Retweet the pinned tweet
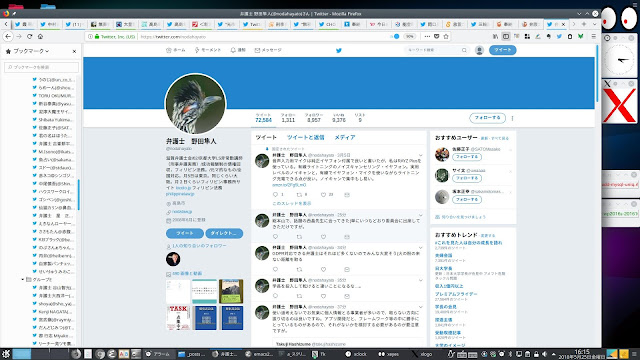Screen dimensions: 640x360 click(299, 195)
